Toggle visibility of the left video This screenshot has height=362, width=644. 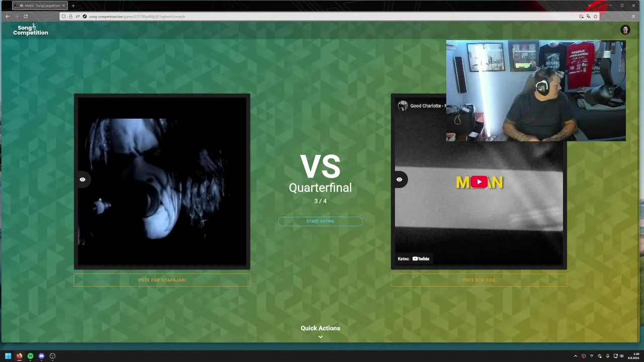83,179
